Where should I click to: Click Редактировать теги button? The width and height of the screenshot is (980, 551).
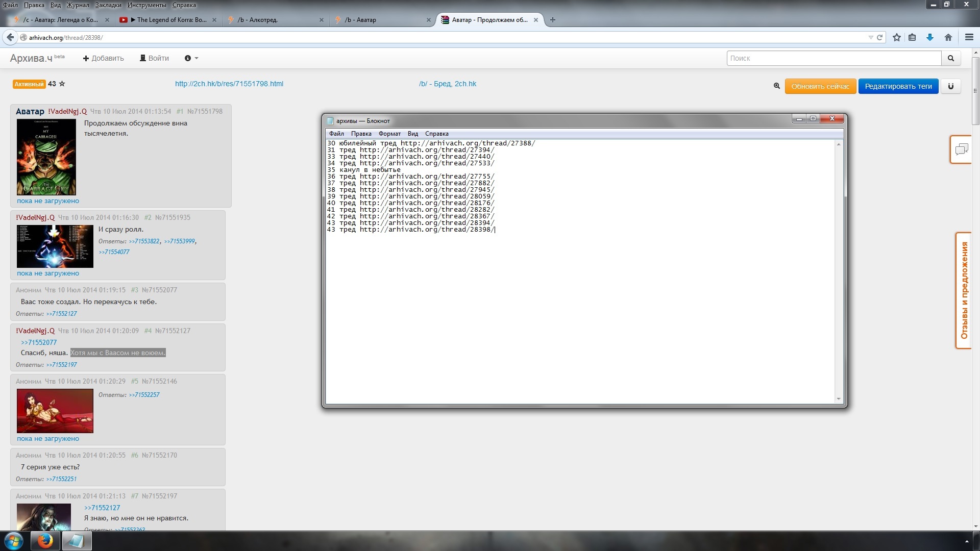tap(898, 86)
